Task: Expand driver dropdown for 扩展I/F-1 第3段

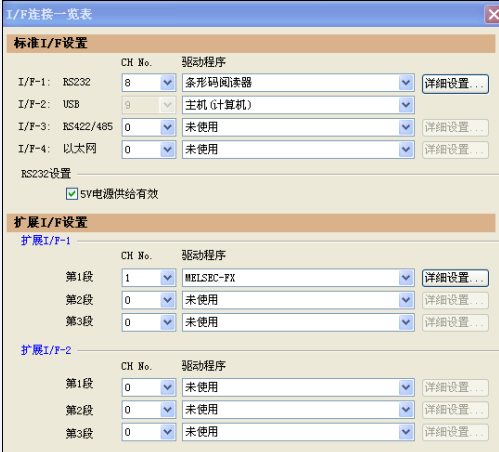Action: (406, 322)
